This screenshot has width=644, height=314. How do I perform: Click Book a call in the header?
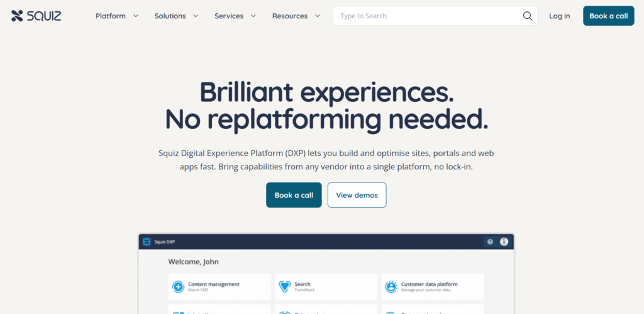609,16
